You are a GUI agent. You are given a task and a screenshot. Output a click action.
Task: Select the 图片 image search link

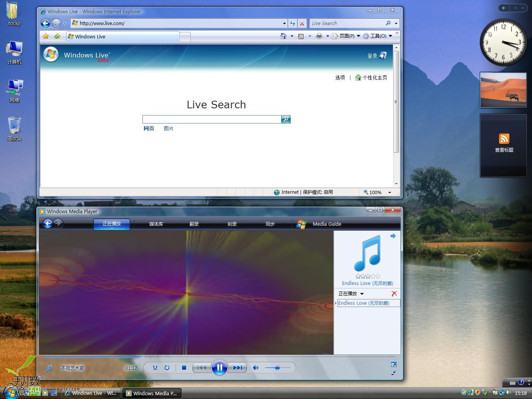coord(169,128)
